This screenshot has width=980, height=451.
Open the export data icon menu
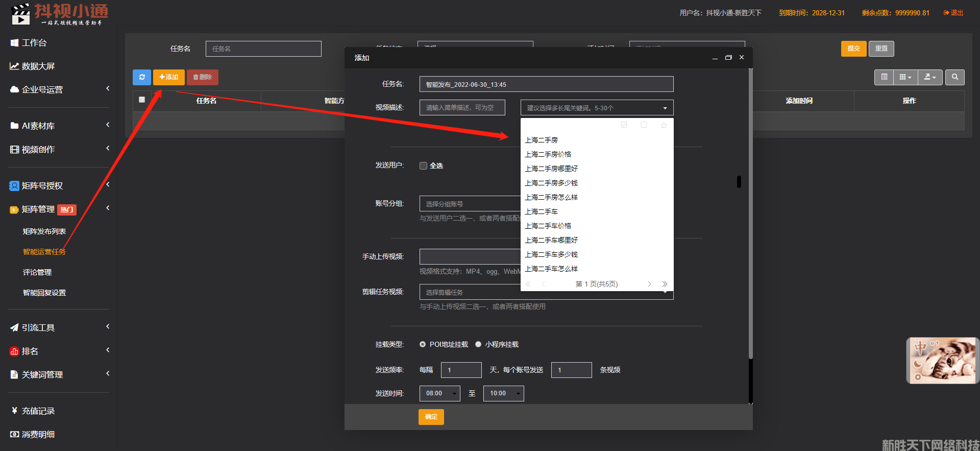(x=929, y=77)
